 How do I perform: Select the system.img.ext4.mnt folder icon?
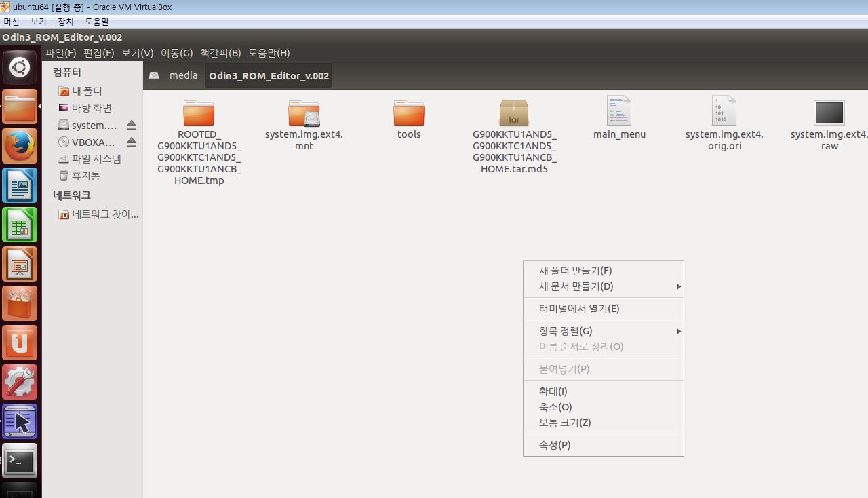[304, 113]
